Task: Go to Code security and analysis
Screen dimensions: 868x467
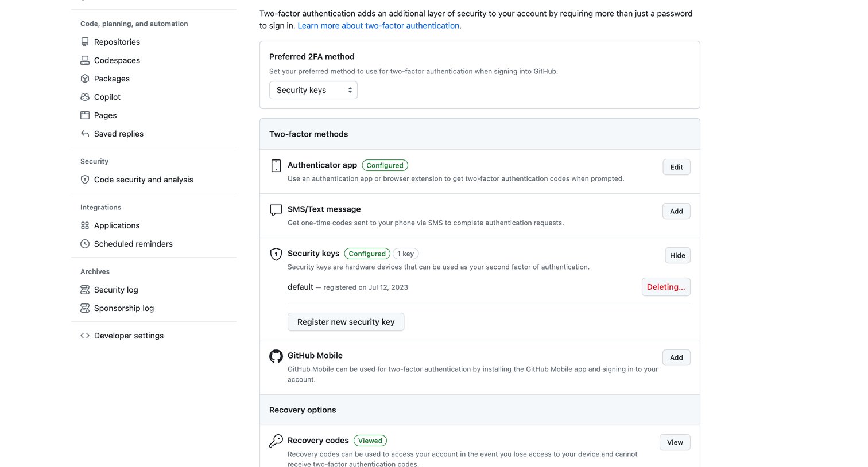Action: tap(144, 180)
